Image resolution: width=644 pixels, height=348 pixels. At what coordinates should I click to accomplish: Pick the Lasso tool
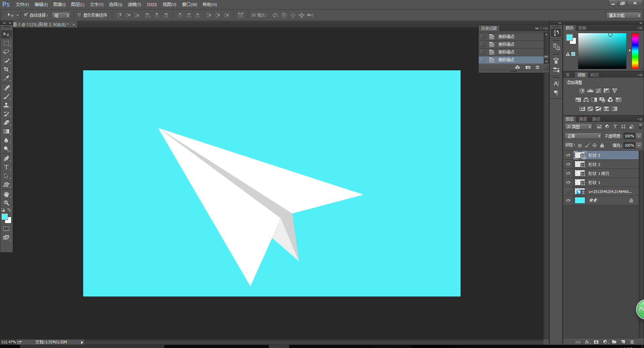(x=6, y=52)
